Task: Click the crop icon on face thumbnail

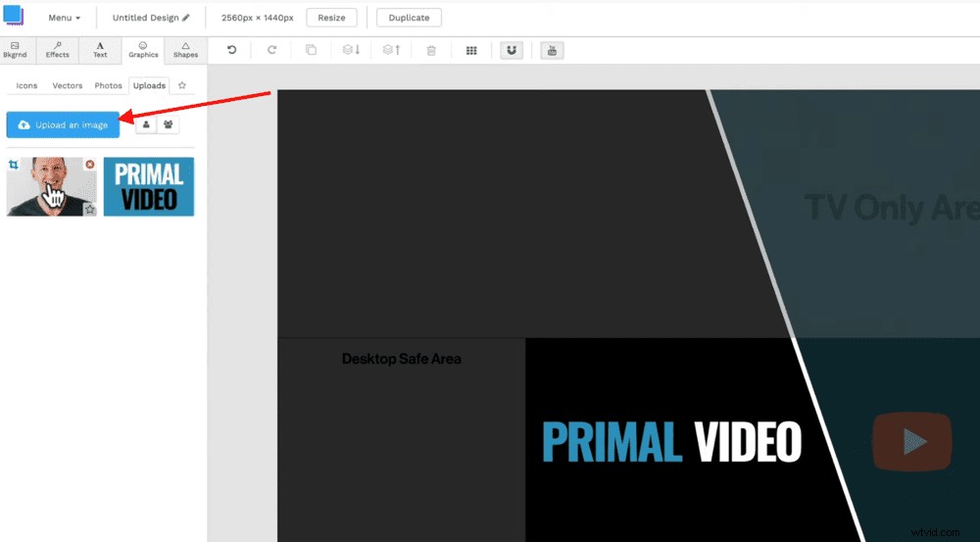Action: pyautogui.click(x=14, y=165)
